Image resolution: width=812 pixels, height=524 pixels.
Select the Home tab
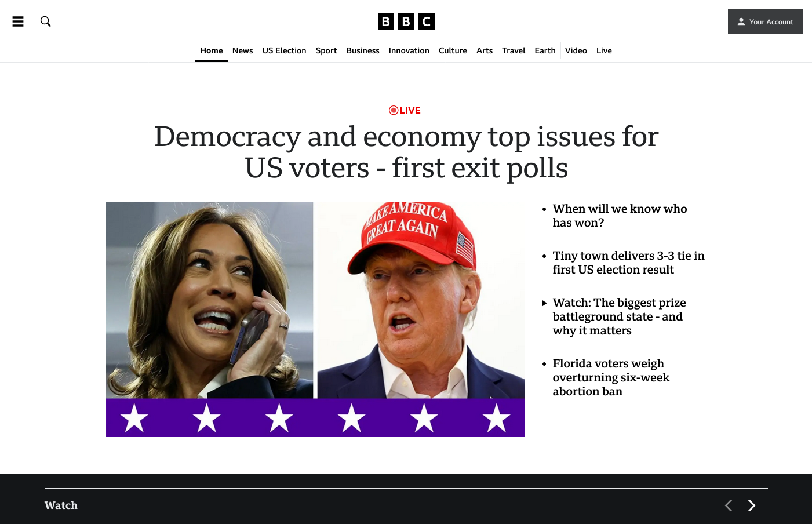(x=212, y=50)
